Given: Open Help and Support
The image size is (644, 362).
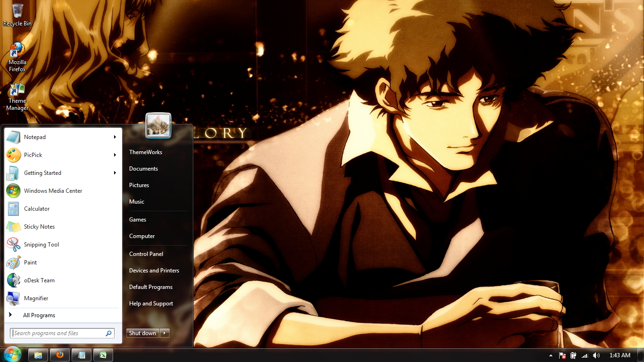Looking at the screenshot, I should (x=151, y=304).
